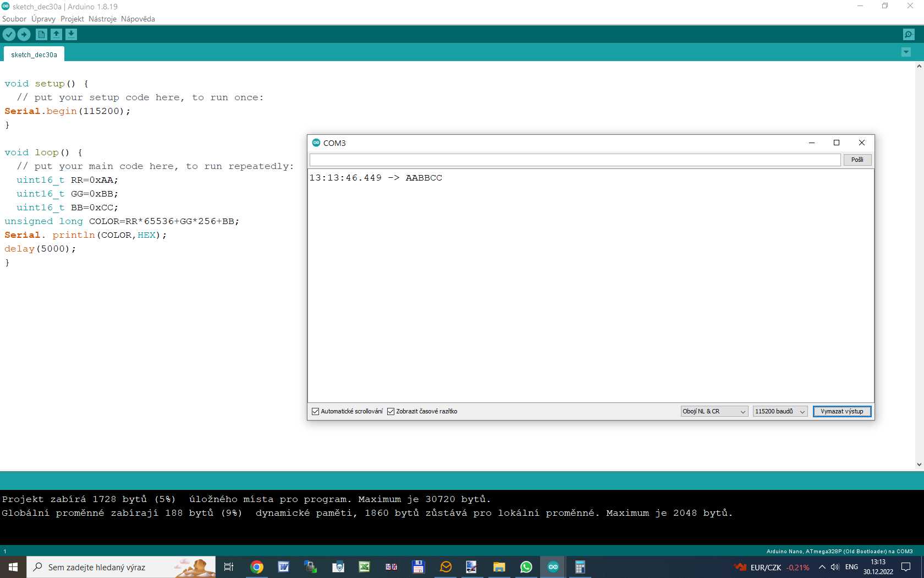Image resolution: width=924 pixels, height=578 pixels.
Task: Toggle the Automatické scrollování checkbox
Action: pyautogui.click(x=316, y=412)
